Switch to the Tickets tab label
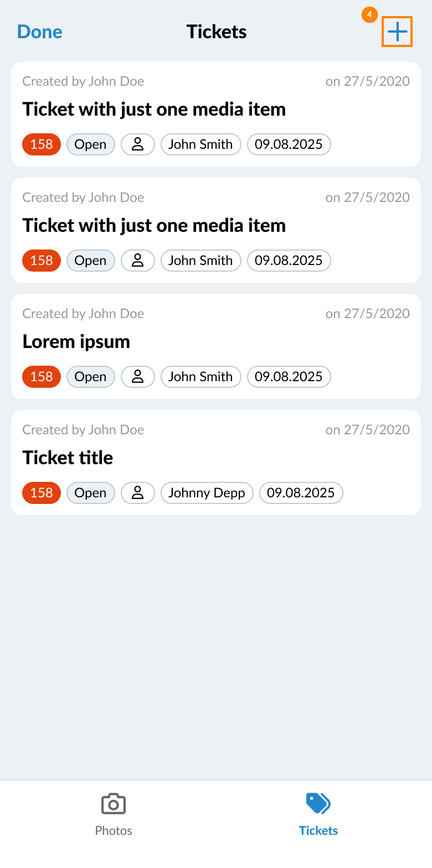 (x=318, y=830)
